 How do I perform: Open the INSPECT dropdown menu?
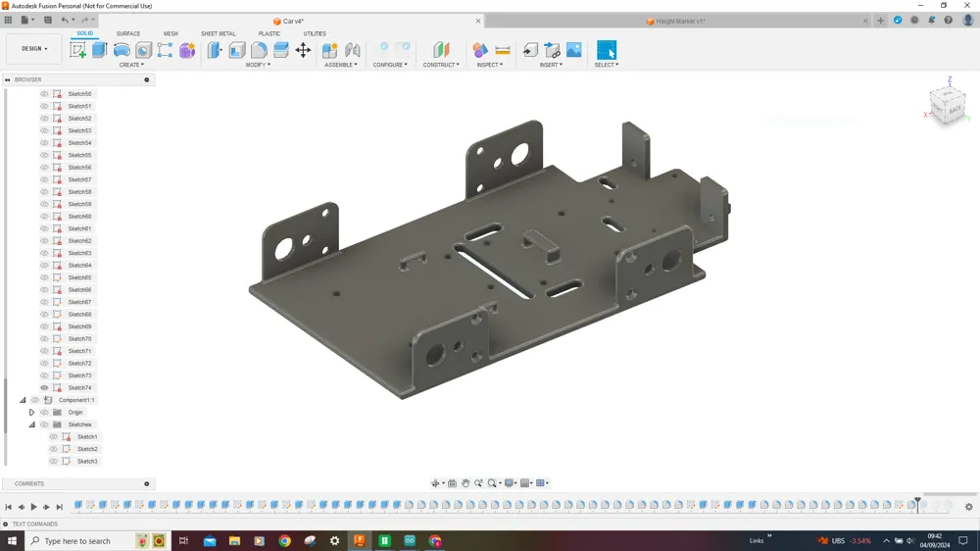point(489,65)
